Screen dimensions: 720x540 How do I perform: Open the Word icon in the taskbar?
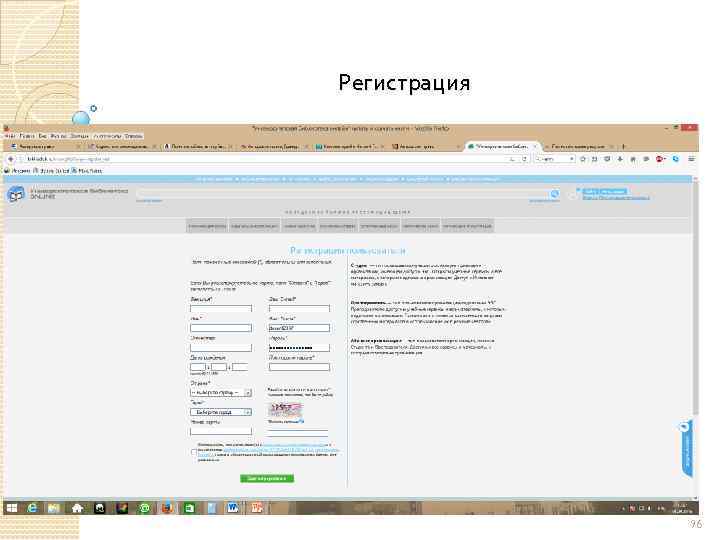click(233, 508)
